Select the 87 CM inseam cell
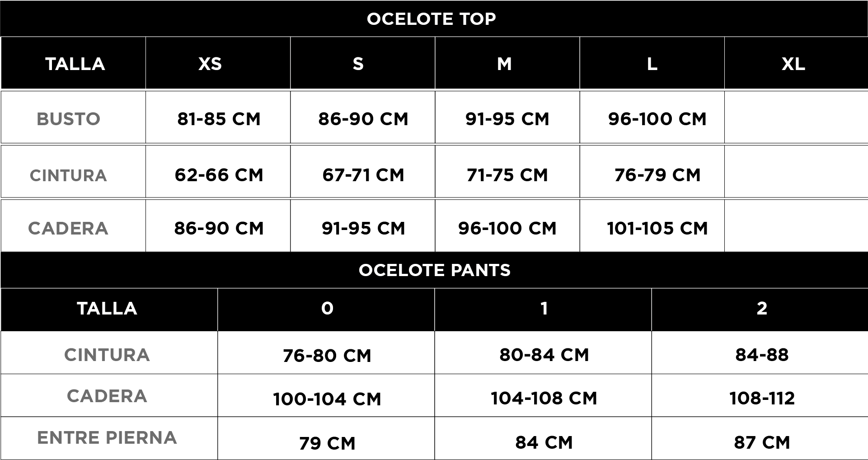The height and width of the screenshot is (460, 868). [x=761, y=442]
